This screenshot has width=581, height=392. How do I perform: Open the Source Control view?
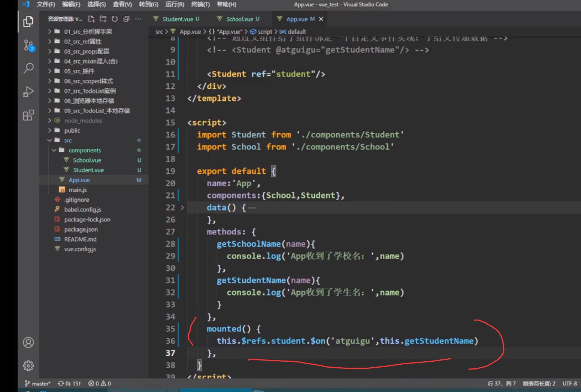coord(28,45)
